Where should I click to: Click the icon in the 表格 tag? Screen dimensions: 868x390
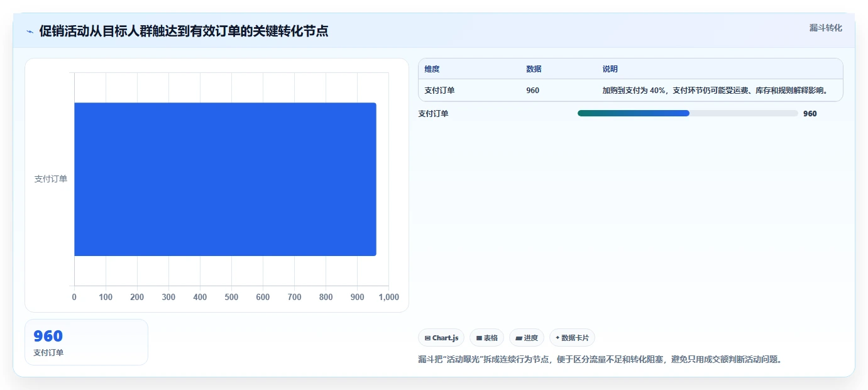479,338
